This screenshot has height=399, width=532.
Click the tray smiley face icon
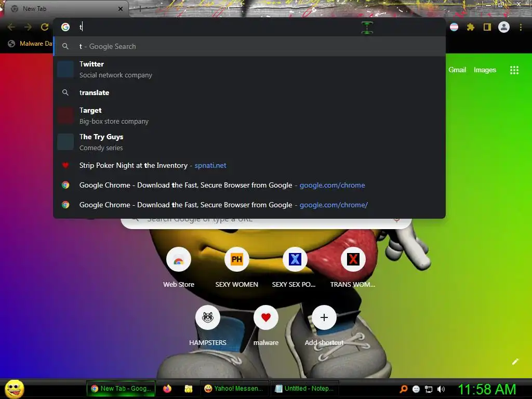416,389
